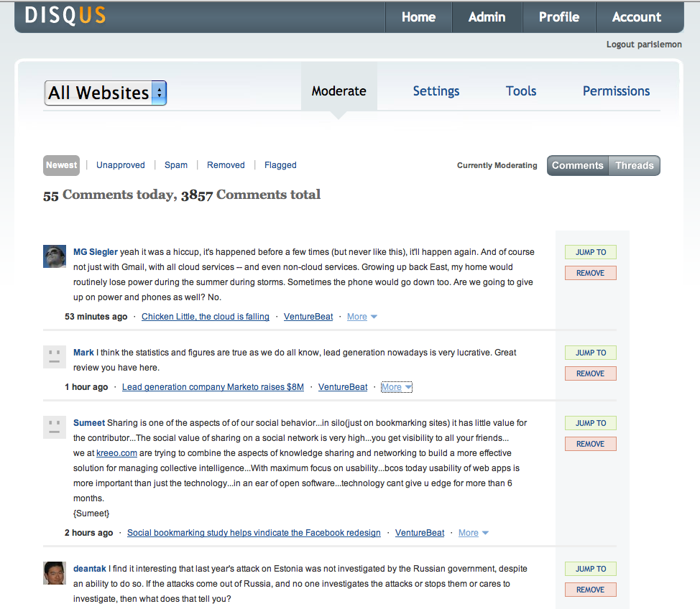The width and height of the screenshot is (700, 609).
Task: Open Sumeet author name link
Action: [x=89, y=423]
